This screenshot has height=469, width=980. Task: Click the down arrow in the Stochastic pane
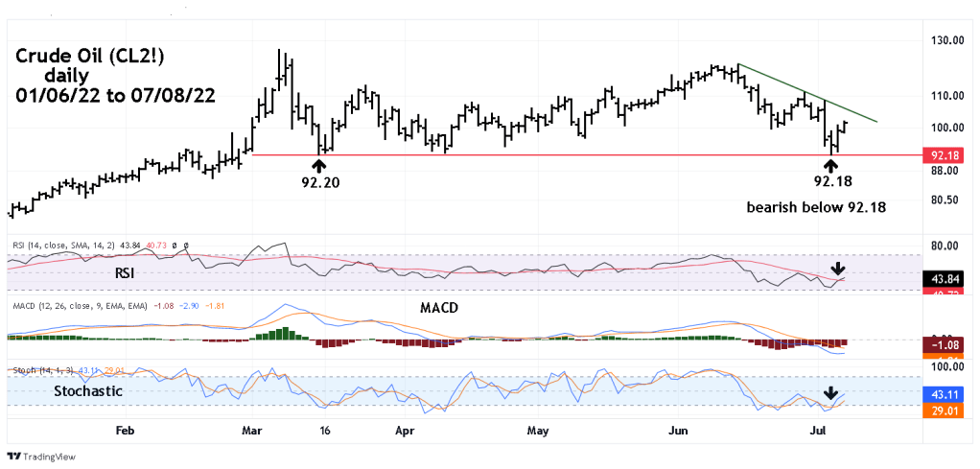tap(831, 393)
